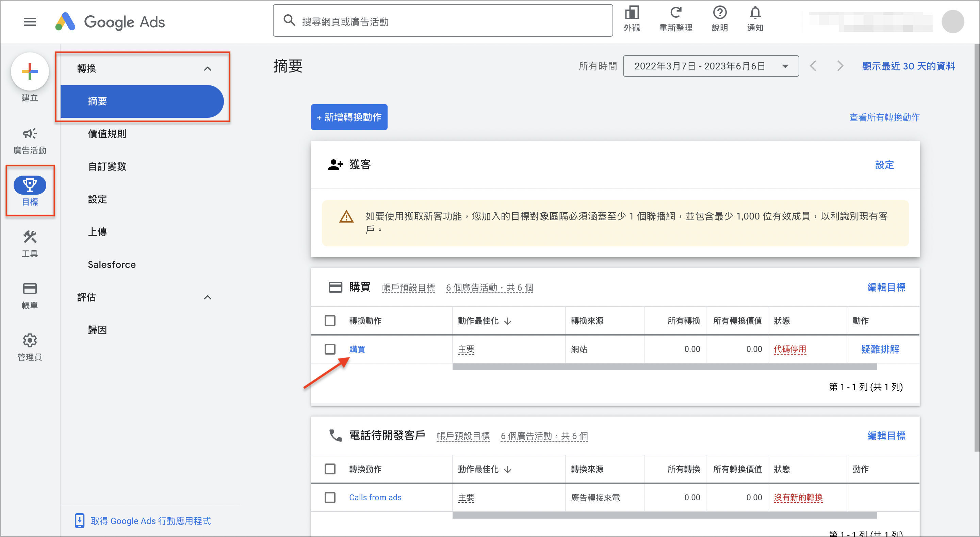Click 沒有新的轉換 status text
The width and height of the screenshot is (980, 537).
pos(798,498)
